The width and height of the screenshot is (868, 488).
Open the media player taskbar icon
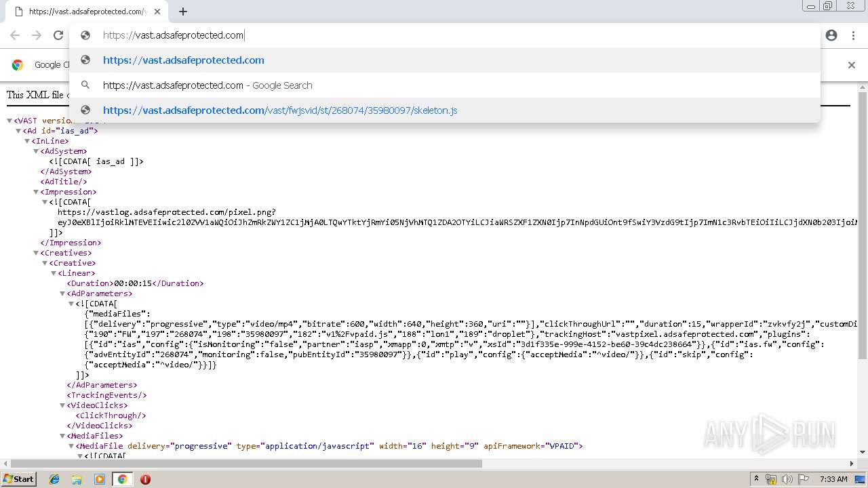point(100,479)
